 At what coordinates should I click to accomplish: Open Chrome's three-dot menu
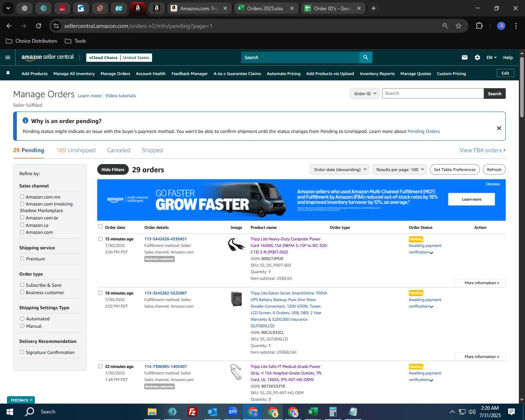[515, 26]
